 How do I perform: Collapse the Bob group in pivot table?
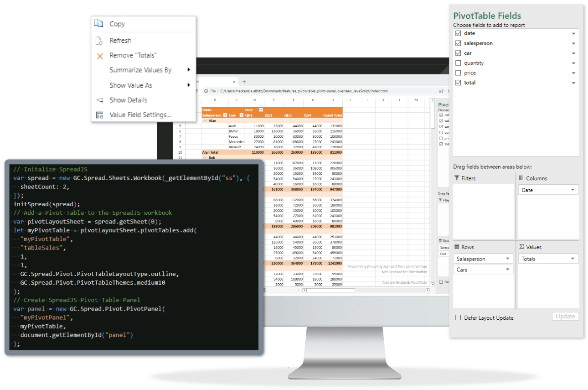[x=206, y=157]
